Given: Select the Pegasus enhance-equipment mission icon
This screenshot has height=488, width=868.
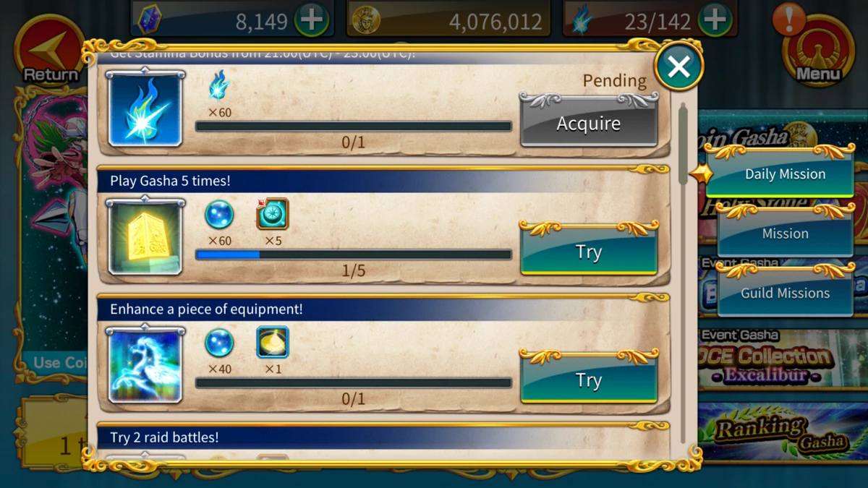Looking at the screenshot, I should [145, 365].
